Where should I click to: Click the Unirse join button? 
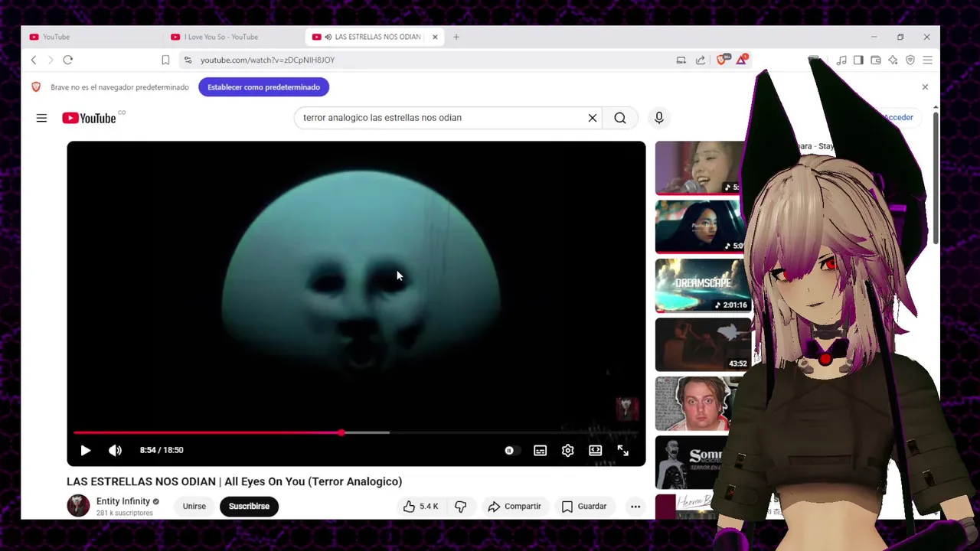(194, 506)
